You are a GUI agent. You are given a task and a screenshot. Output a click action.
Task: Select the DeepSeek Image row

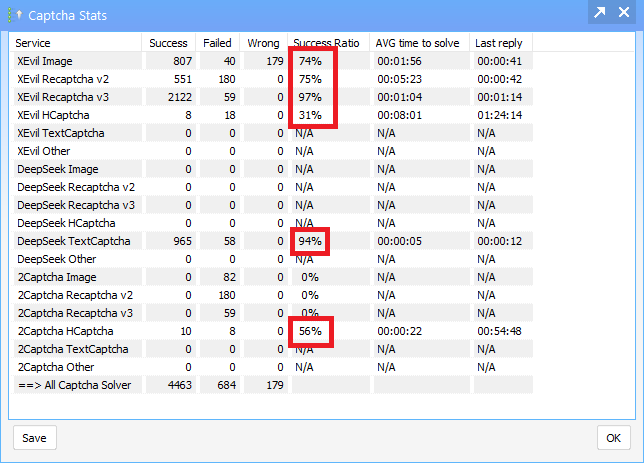273,169
